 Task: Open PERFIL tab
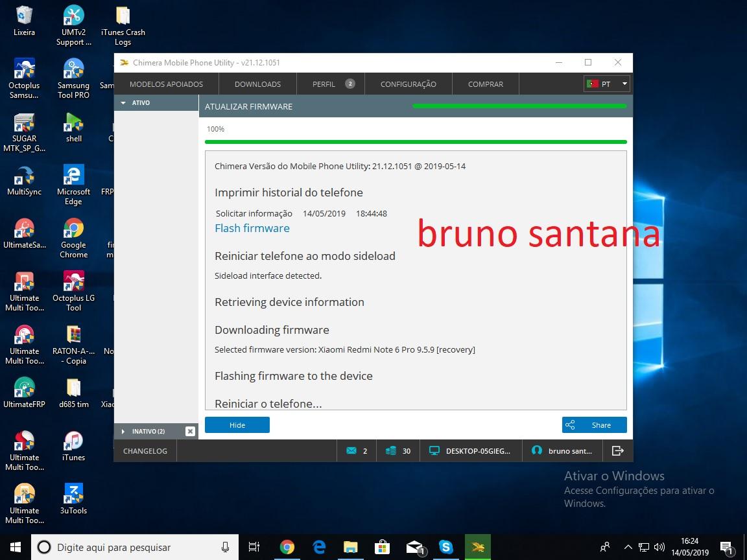[x=331, y=84]
